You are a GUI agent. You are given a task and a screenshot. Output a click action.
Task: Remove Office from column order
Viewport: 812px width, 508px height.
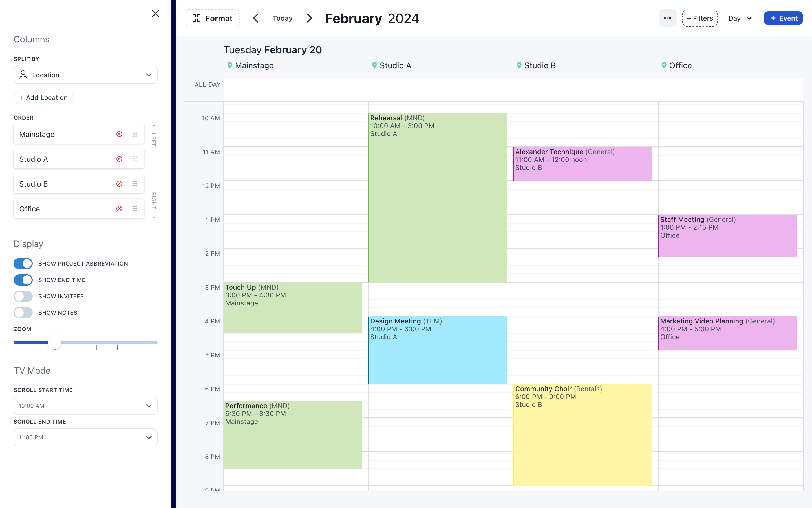click(119, 209)
